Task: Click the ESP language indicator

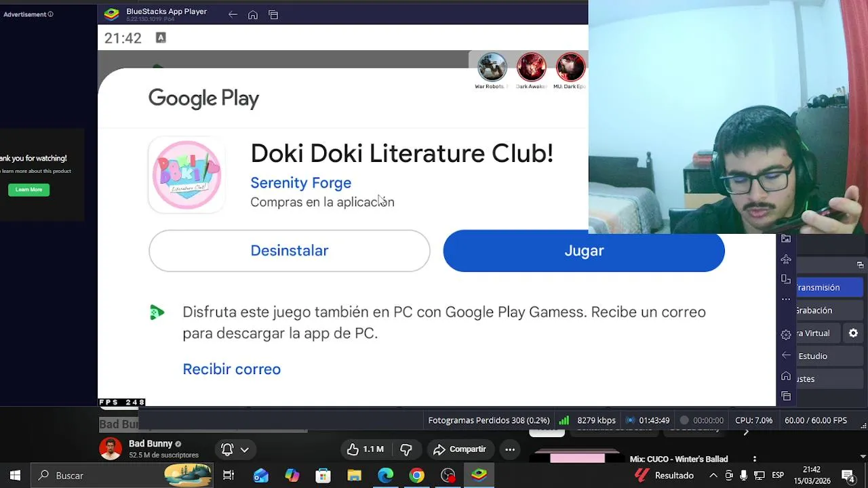Action: point(778,476)
